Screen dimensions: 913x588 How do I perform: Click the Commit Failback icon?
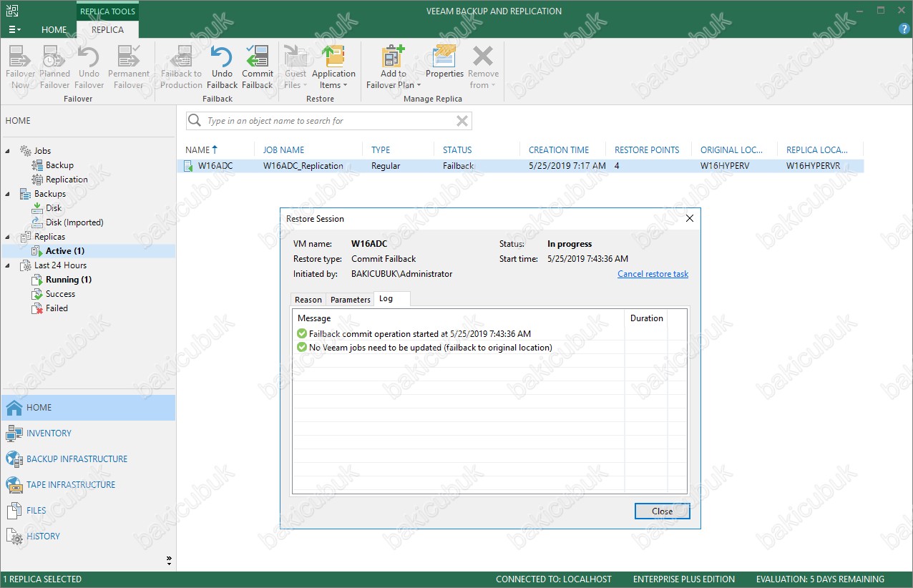pos(258,67)
